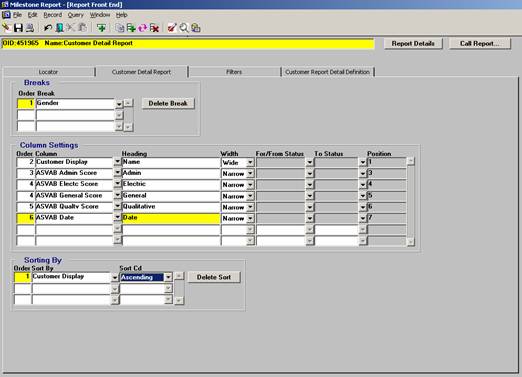Click the flashlight wand toolbar icon
The height and width of the screenshot is (377, 522).
pyautogui.click(x=6, y=28)
